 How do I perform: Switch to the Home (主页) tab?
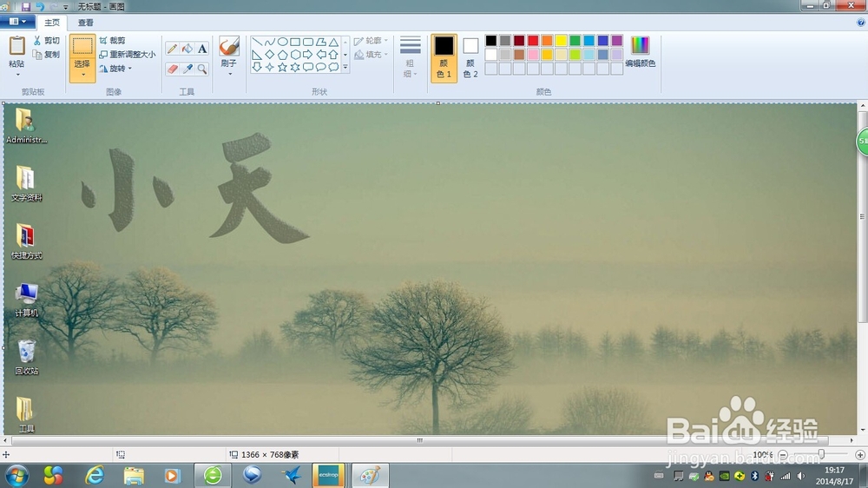tap(52, 23)
